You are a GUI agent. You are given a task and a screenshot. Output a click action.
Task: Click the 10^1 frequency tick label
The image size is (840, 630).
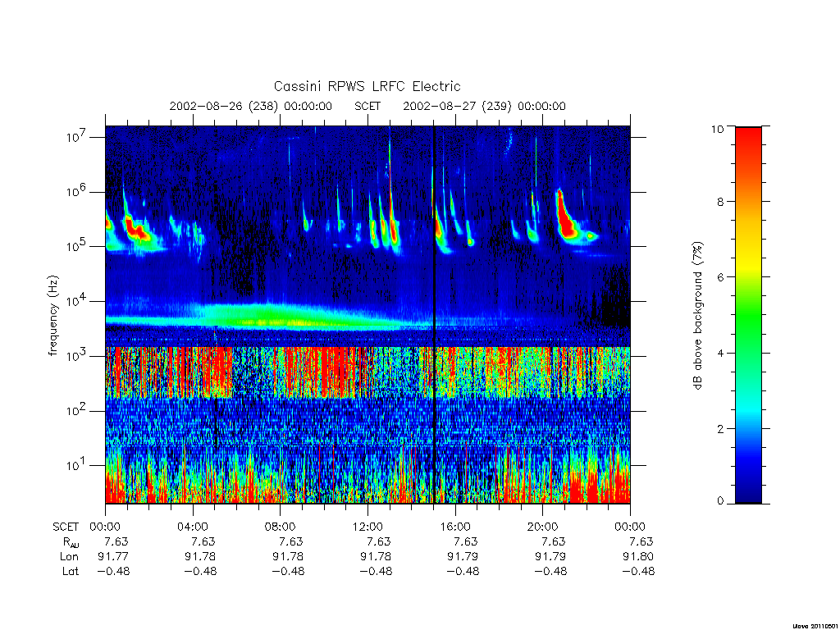tap(76, 464)
